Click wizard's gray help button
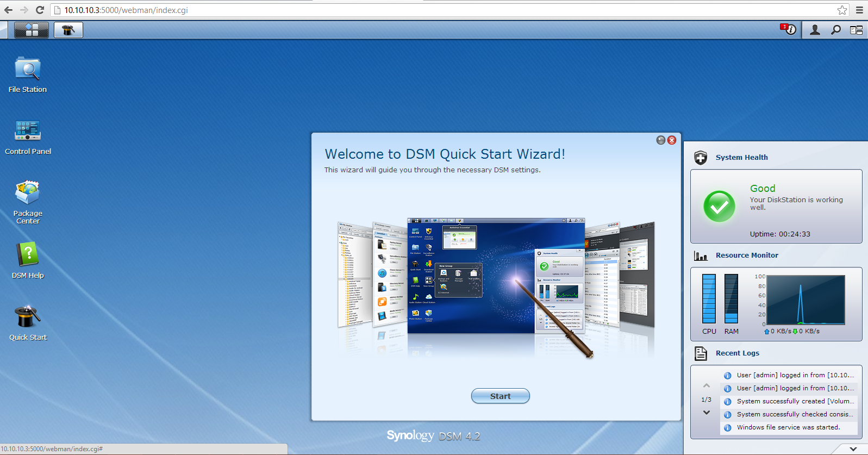This screenshot has height=455, width=868. click(661, 140)
